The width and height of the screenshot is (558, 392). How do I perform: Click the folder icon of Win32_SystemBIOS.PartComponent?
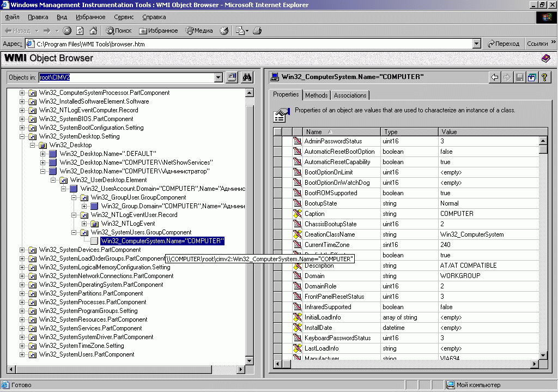click(32, 119)
